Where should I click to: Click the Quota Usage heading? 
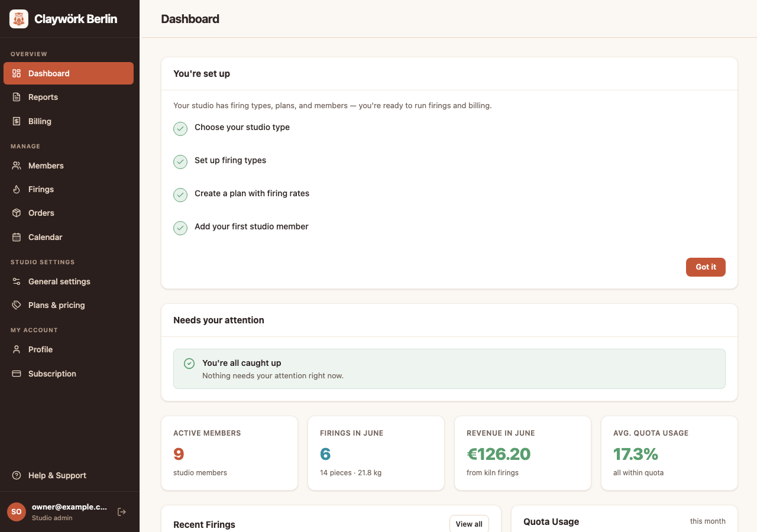(551, 522)
